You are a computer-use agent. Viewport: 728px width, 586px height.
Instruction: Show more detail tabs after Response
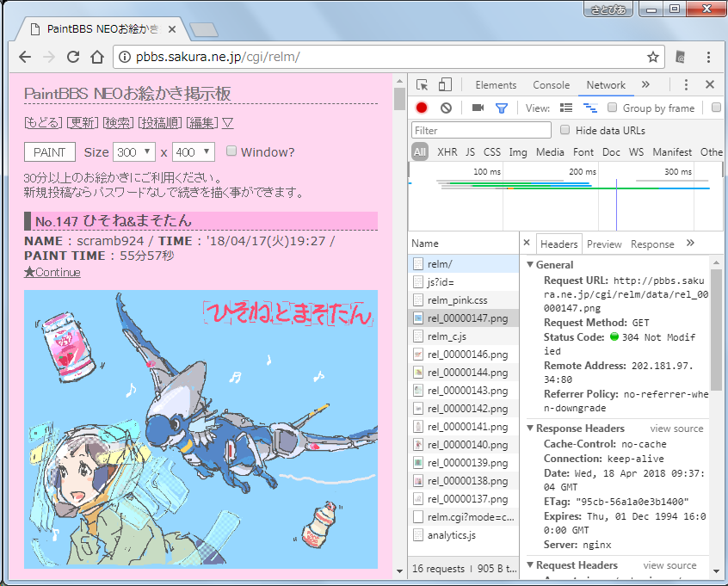point(690,243)
